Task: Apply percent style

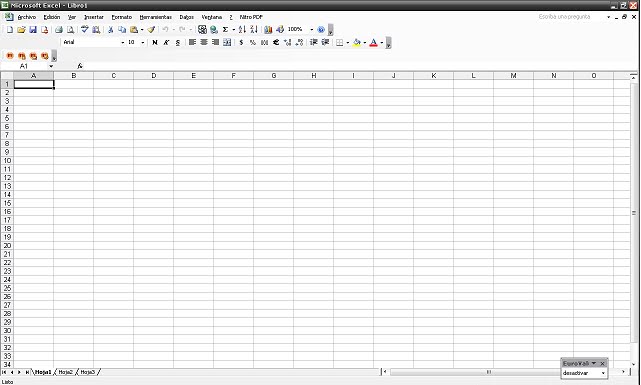Action: [253, 43]
